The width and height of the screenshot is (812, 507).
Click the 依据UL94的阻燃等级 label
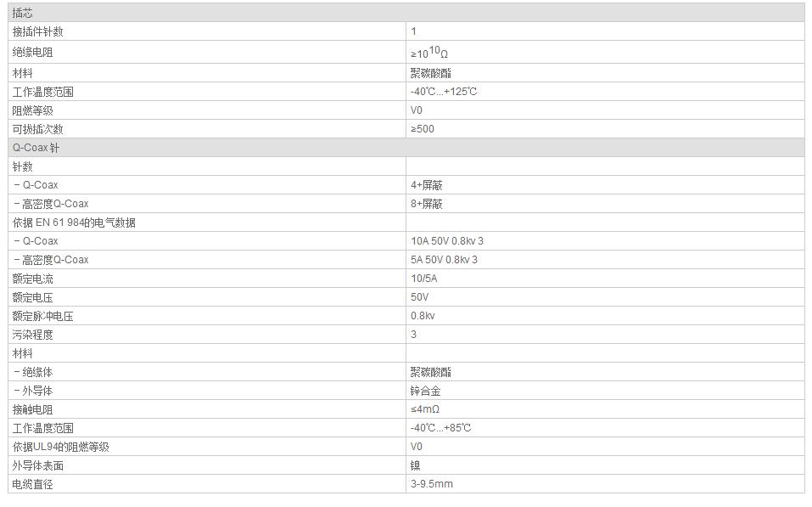(x=61, y=447)
